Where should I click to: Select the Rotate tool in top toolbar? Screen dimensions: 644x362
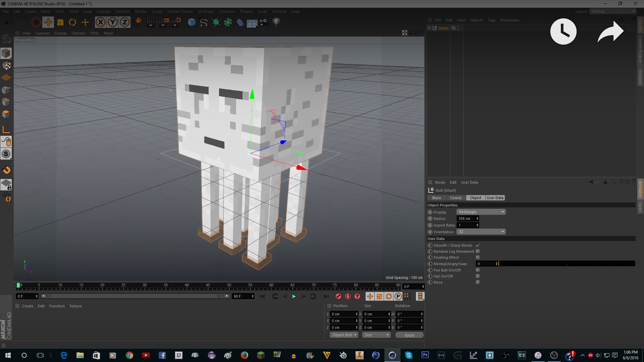tap(72, 22)
